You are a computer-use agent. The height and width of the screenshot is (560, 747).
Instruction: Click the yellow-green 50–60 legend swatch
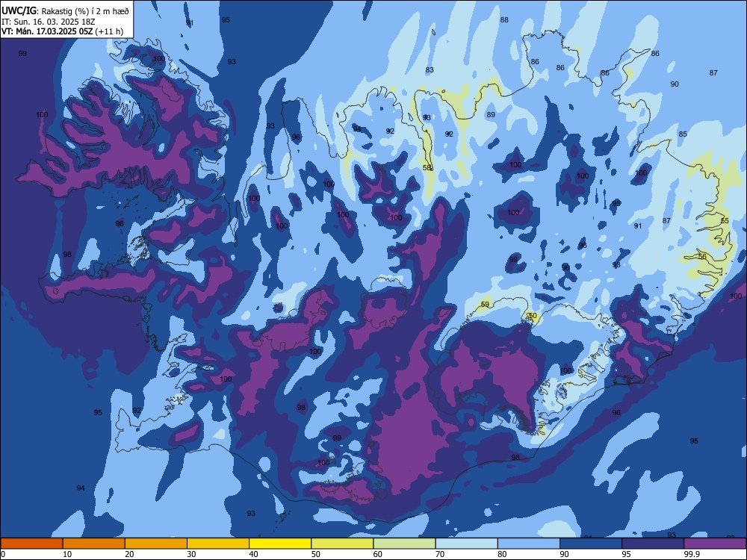pos(342,544)
